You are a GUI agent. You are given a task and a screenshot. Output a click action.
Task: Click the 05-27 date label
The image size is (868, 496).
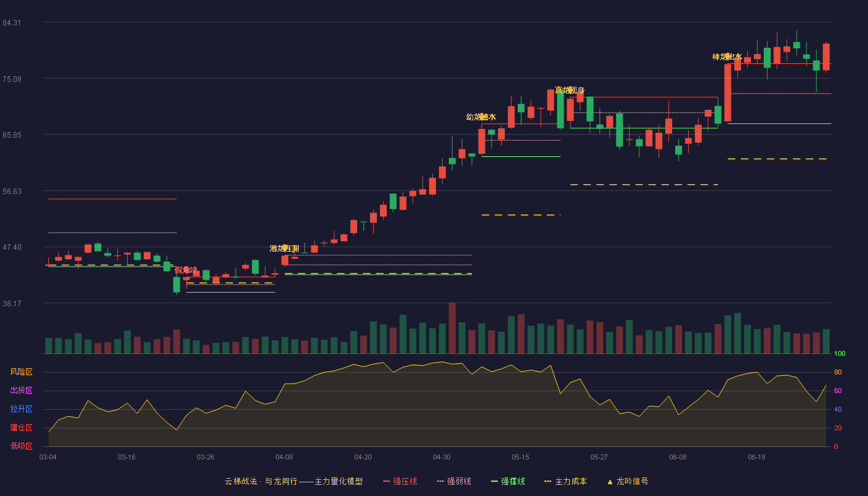click(x=599, y=457)
